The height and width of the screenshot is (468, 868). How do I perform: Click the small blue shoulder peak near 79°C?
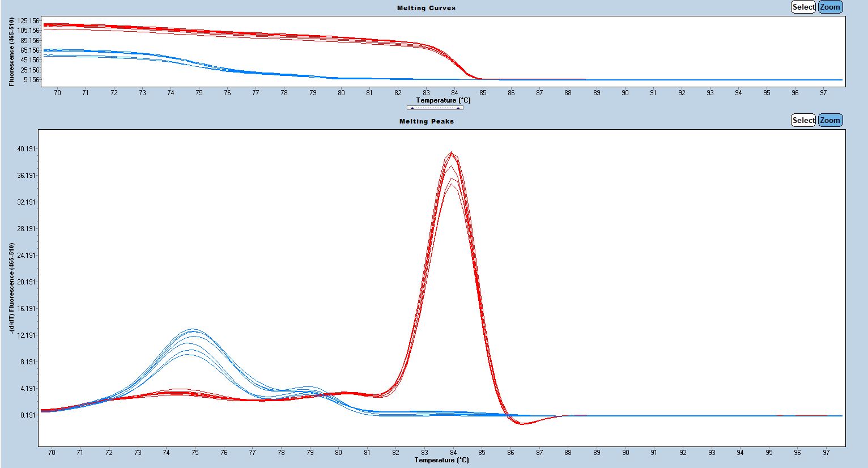coord(308,388)
